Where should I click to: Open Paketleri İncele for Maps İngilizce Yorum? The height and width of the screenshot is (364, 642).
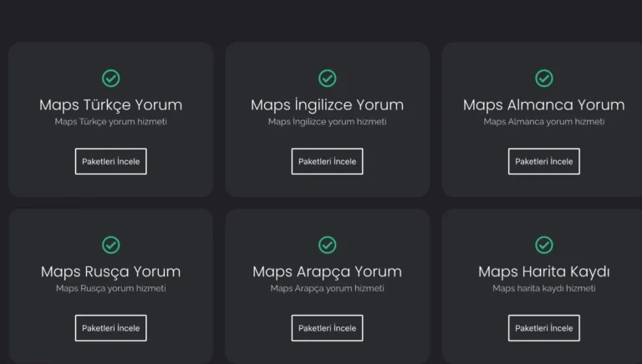tap(327, 161)
